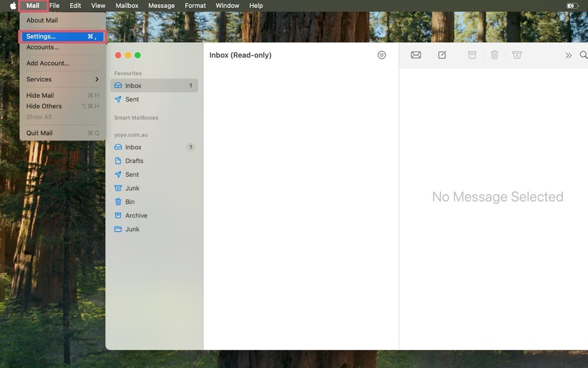Delete message with the trash icon

tap(495, 55)
